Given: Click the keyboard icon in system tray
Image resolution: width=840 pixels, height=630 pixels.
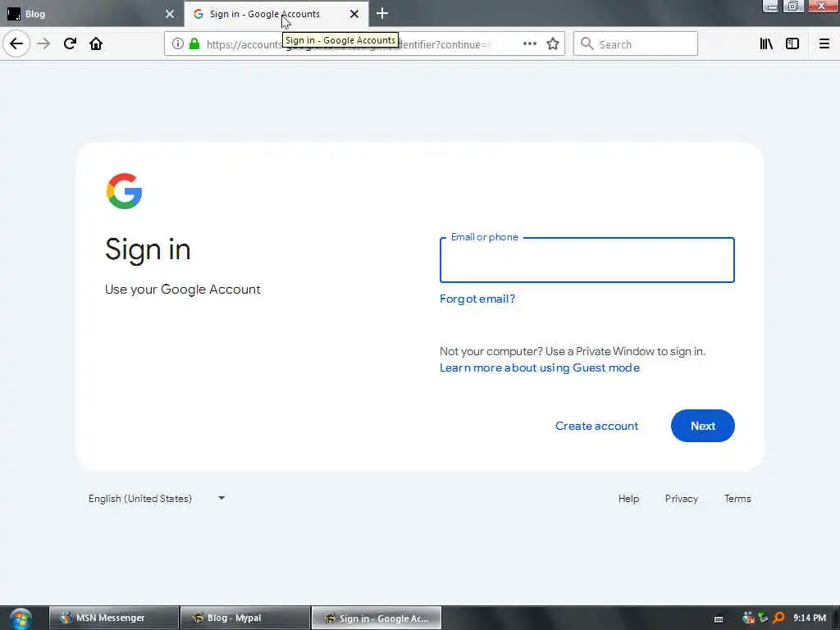Looking at the screenshot, I should tap(719, 619).
